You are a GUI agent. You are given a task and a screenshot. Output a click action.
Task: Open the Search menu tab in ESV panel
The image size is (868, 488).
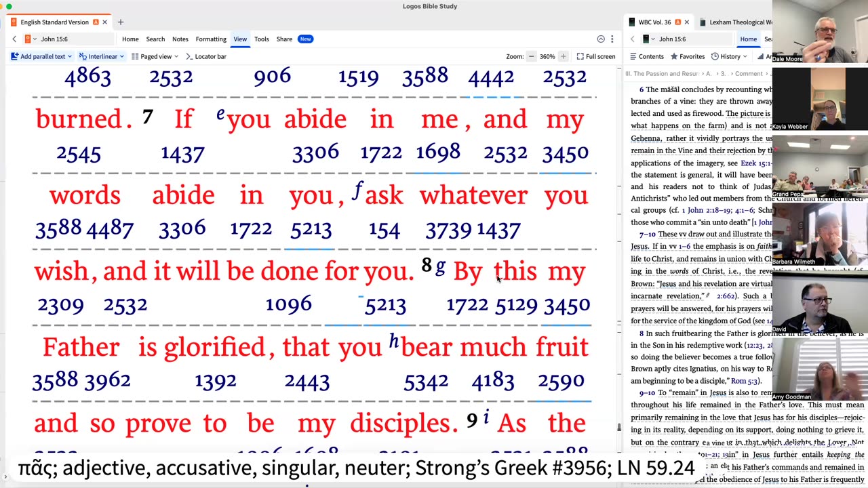tap(155, 39)
